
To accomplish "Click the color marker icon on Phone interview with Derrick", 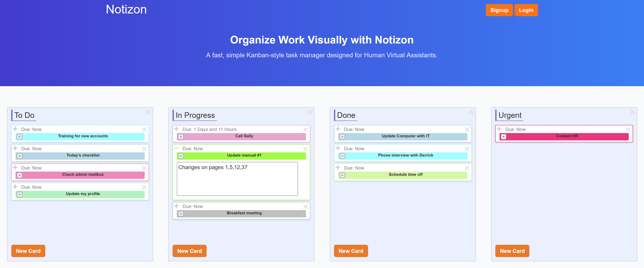I will pos(342,156).
